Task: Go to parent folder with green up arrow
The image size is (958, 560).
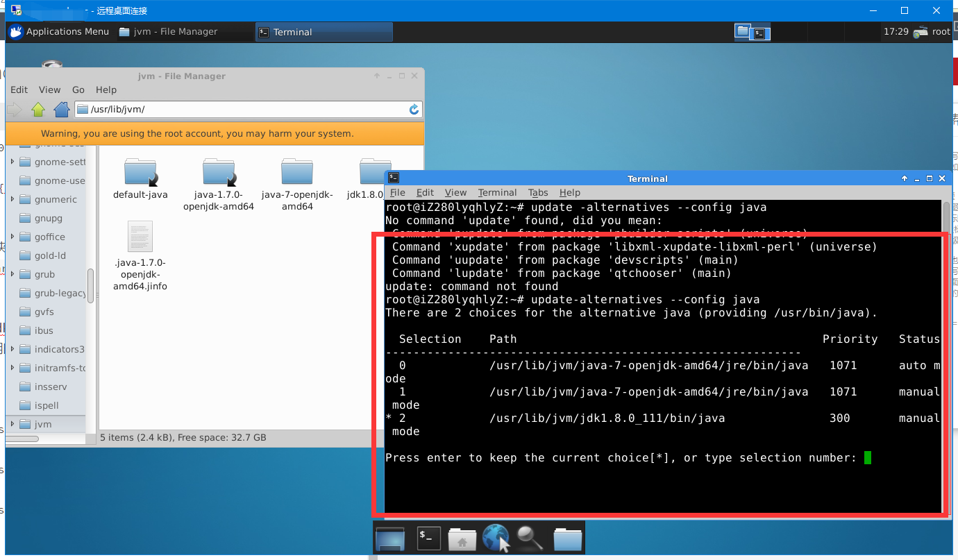Action: 38,110
